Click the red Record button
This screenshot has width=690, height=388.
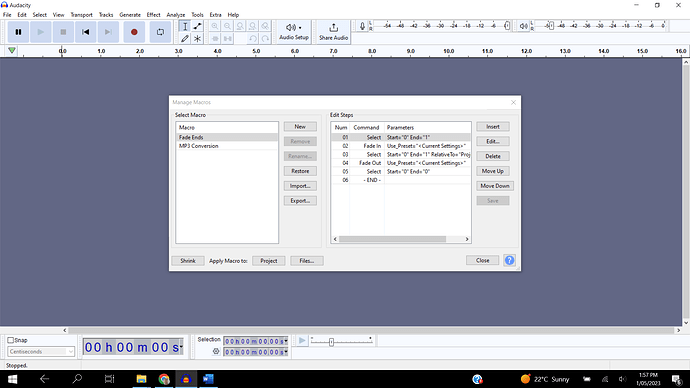[134, 32]
